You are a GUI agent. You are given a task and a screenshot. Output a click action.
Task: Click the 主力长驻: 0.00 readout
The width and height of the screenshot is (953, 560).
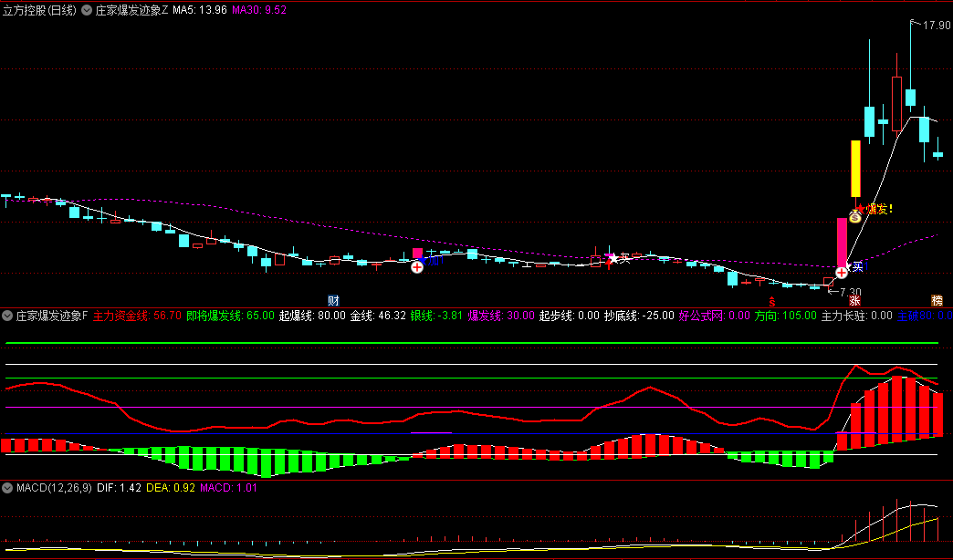coord(857,316)
